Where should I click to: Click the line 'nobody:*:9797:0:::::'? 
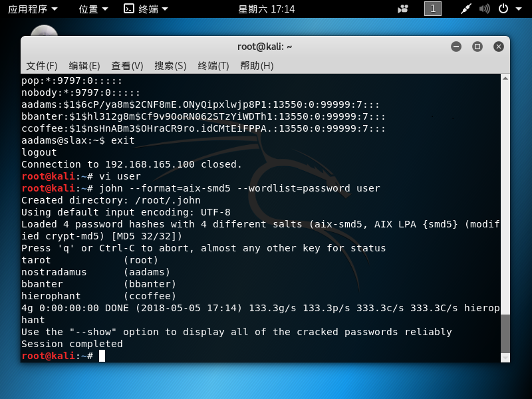tap(80, 92)
